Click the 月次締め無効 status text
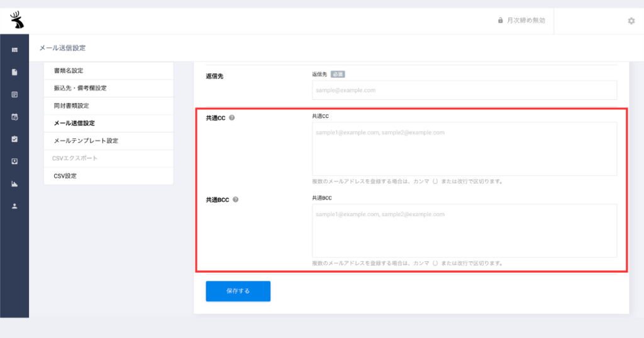Screen dimensions: 644x338 click(526, 21)
